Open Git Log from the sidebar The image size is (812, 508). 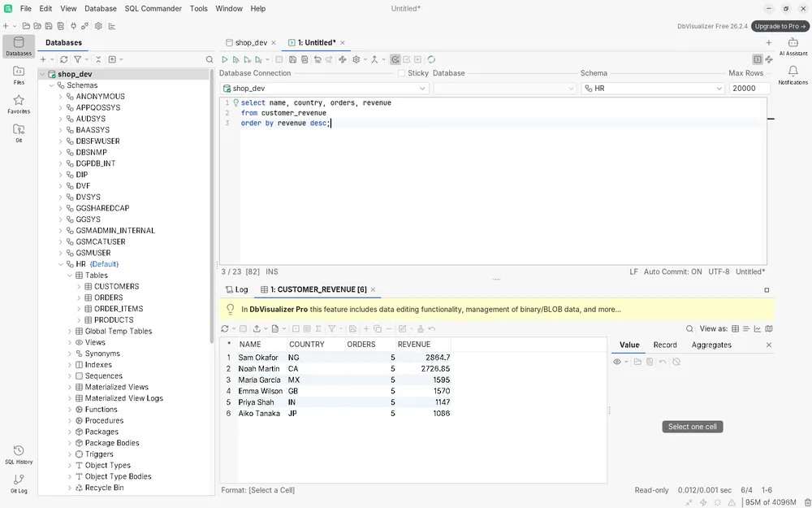pyautogui.click(x=19, y=484)
